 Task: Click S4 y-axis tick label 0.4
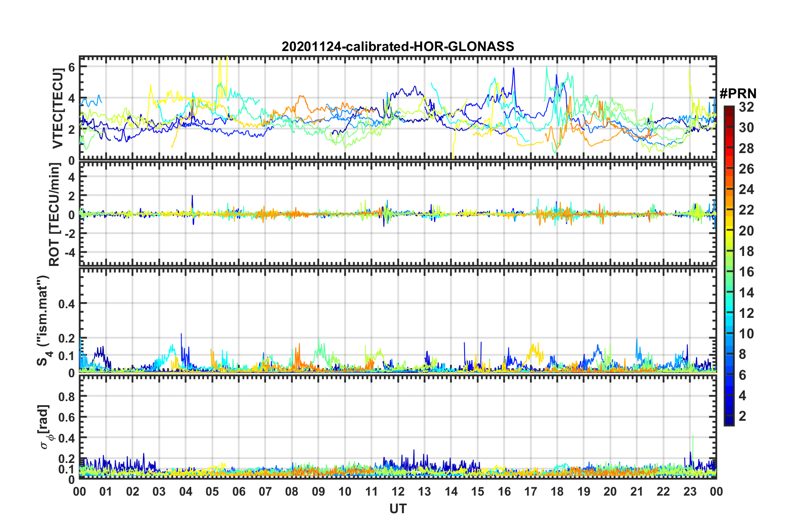[x=67, y=304]
